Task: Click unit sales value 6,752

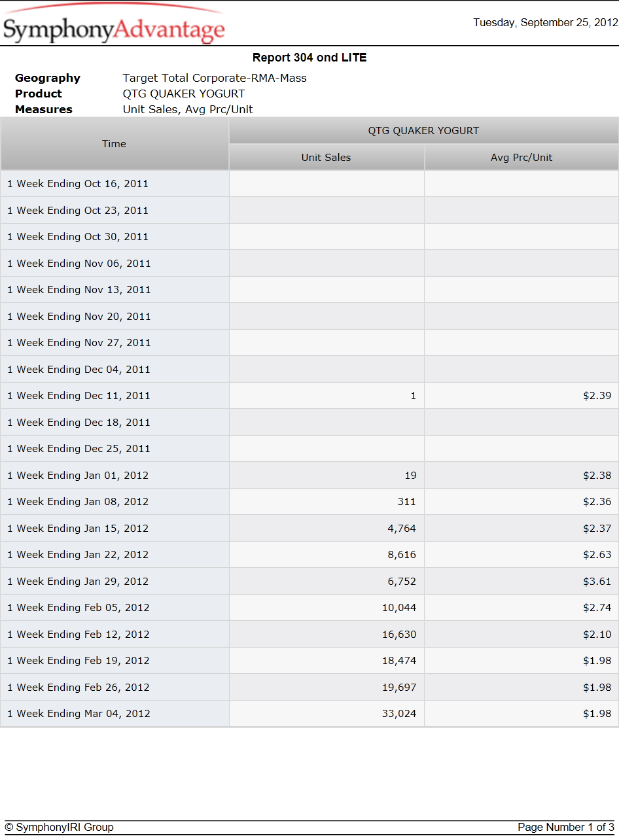Action: [x=402, y=582]
